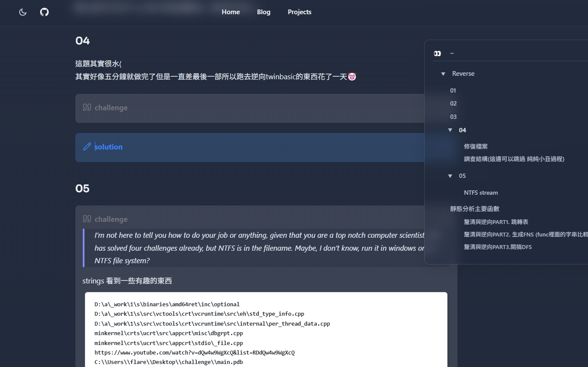The width and height of the screenshot is (588, 367).
Task: Jump to 釐清與逆向PART3.開搞DFS outline entry
Action: [498, 247]
